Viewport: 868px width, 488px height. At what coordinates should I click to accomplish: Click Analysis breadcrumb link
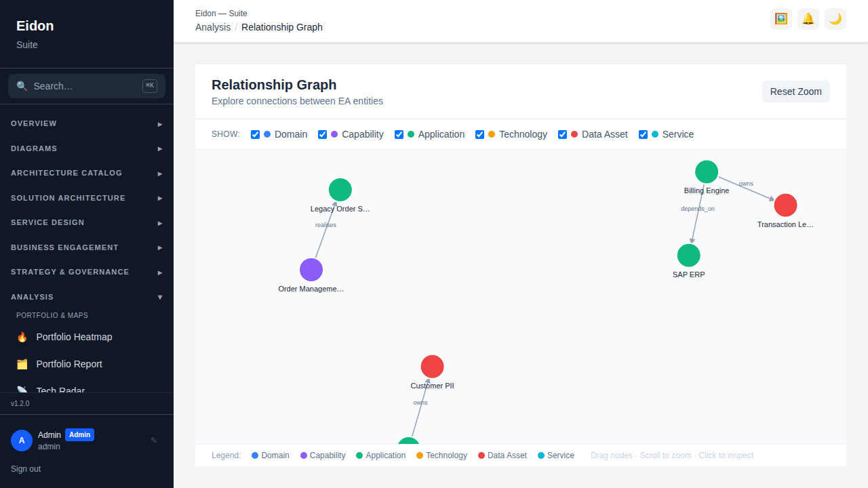coord(213,27)
